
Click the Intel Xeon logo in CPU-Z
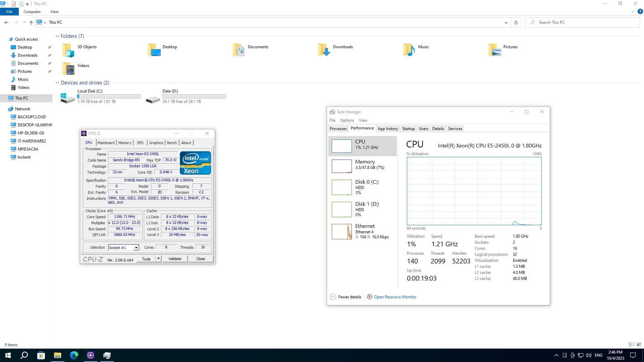pos(195,163)
